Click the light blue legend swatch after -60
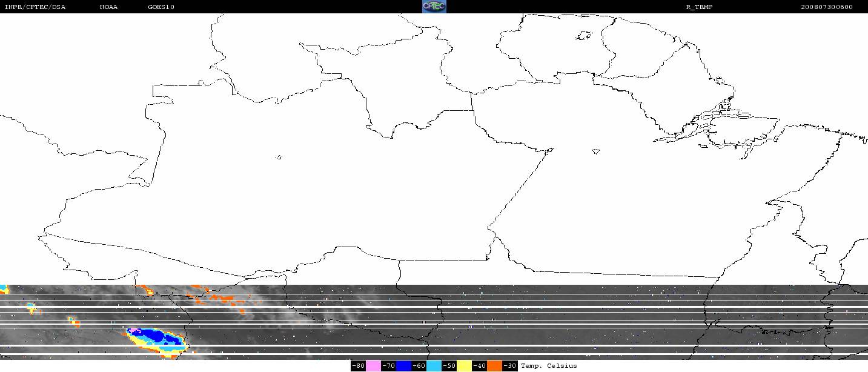The height and width of the screenshot is (372, 868). pyautogui.click(x=434, y=366)
